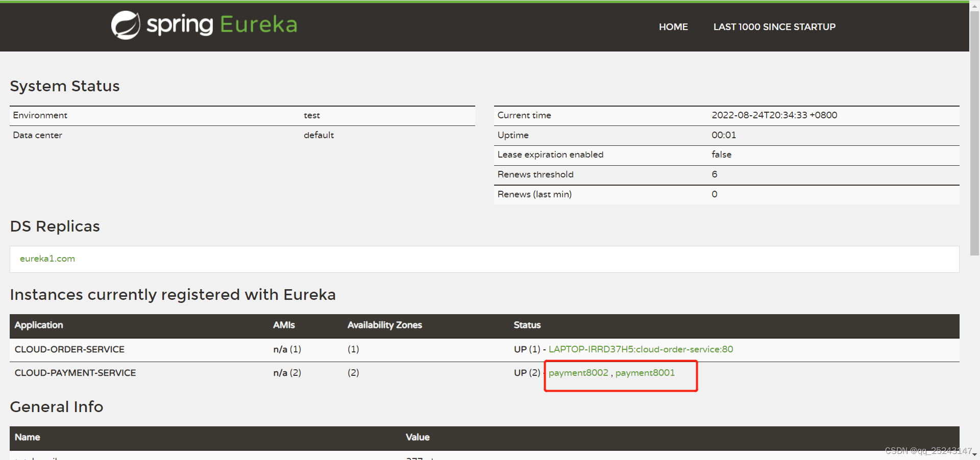Click the AMIs column header

284,325
